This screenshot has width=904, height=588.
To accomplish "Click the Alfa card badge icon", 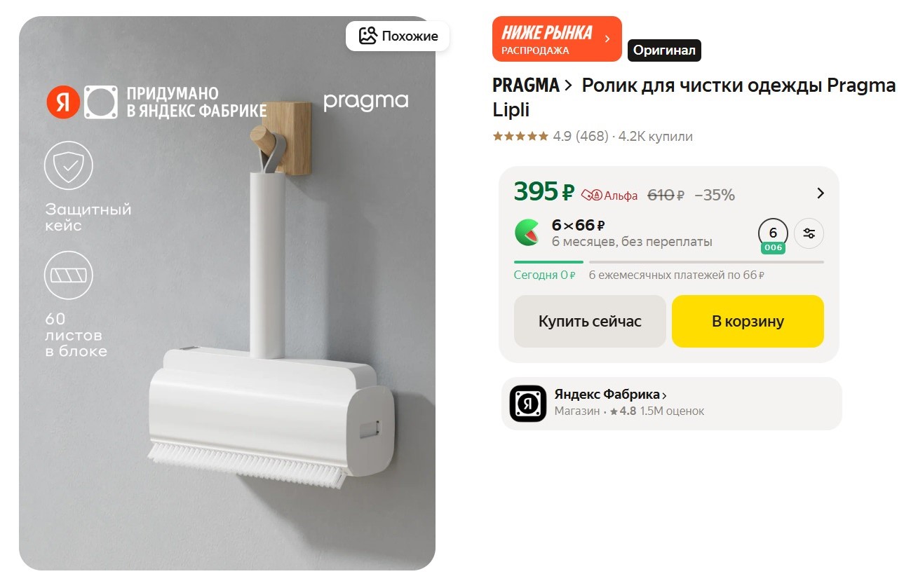I will tap(592, 196).
